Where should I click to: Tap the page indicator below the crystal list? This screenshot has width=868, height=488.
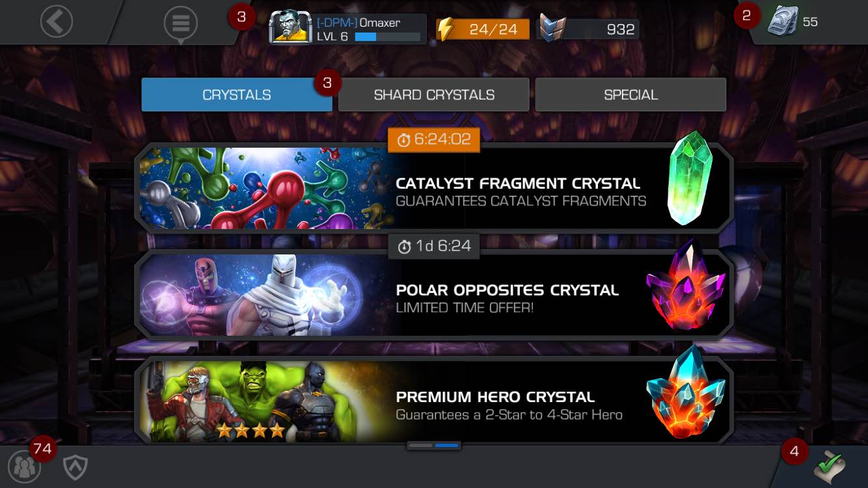pos(434,446)
